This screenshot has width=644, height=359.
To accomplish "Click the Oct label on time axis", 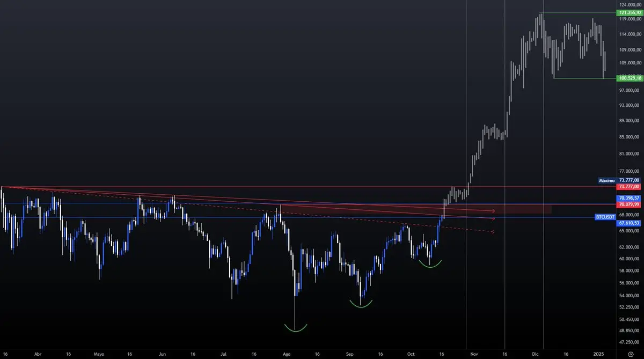I will [412, 354].
